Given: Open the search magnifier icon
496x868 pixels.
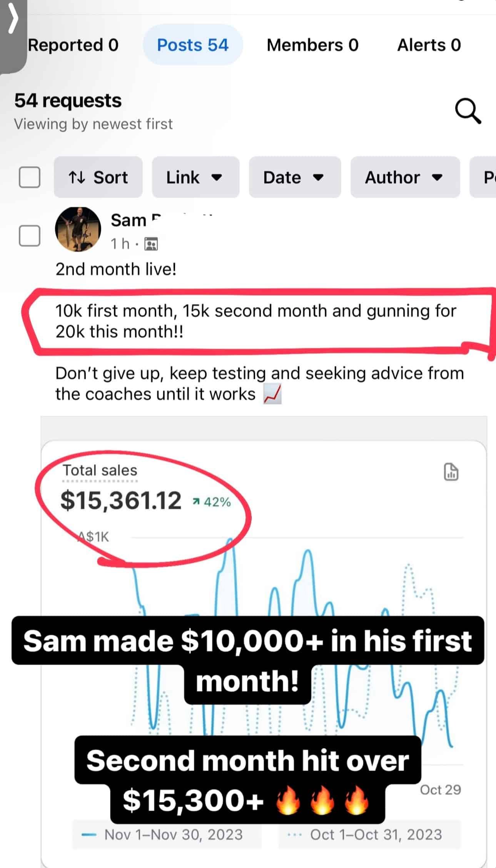Looking at the screenshot, I should (x=468, y=111).
